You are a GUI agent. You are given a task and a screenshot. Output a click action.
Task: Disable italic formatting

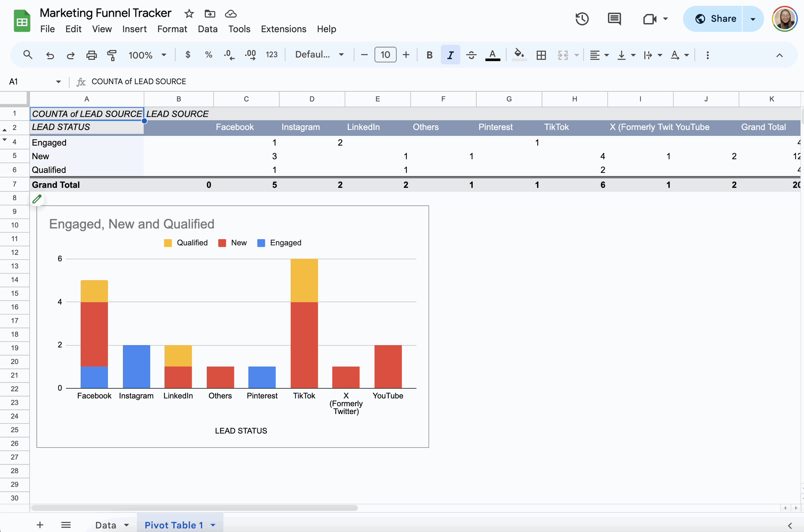450,55
